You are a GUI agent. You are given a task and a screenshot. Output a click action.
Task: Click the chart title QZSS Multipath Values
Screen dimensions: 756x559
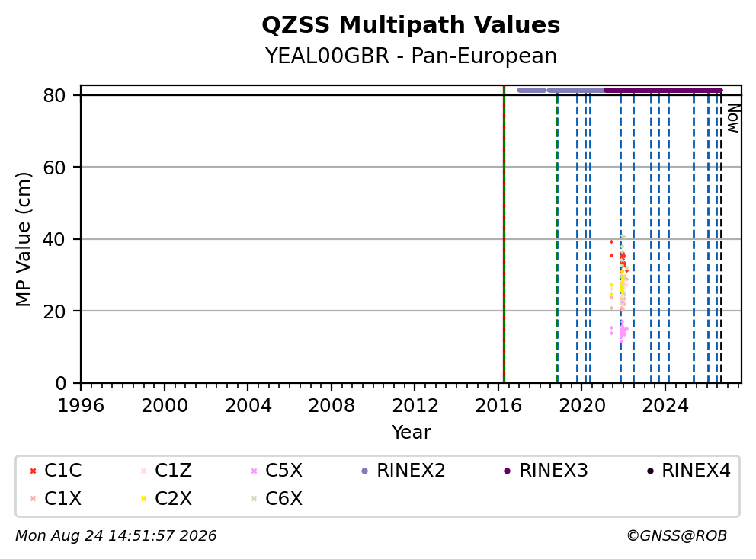click(411, 25)
